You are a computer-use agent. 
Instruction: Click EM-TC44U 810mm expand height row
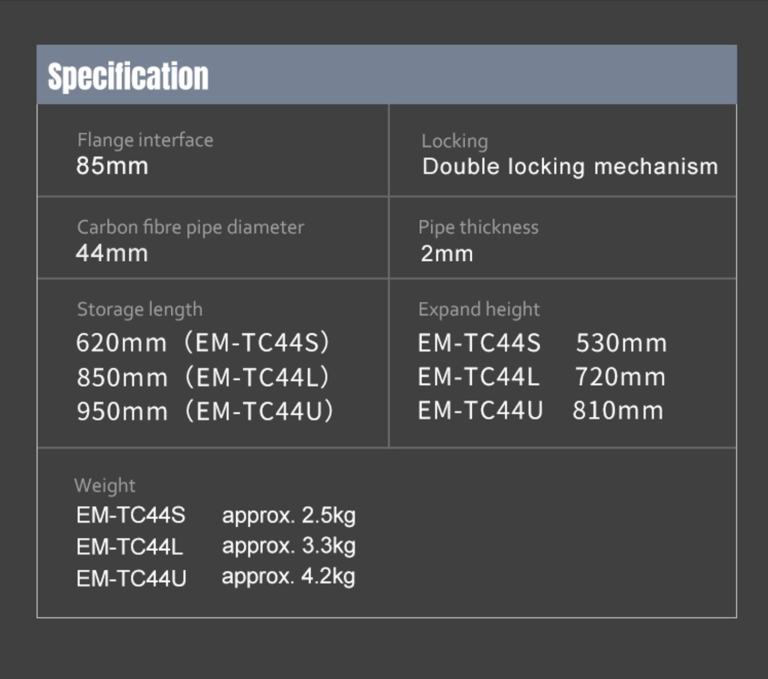(541, 411)
